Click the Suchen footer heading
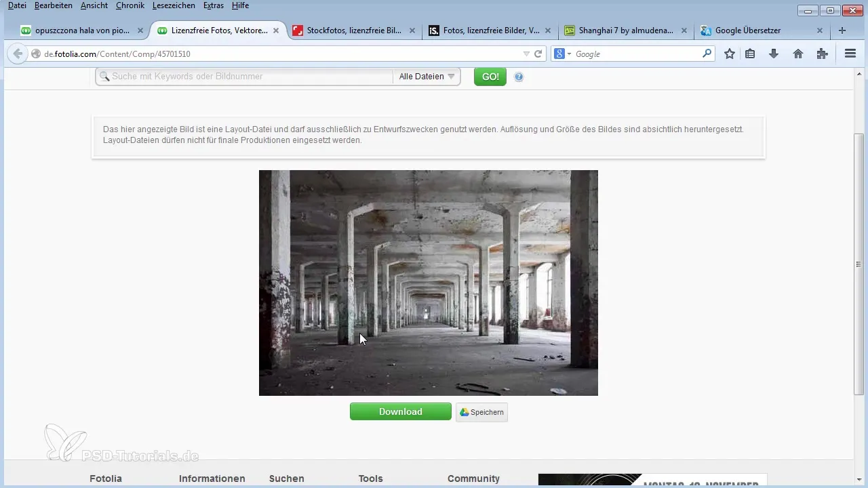868x488 pixels. point(287,479)
